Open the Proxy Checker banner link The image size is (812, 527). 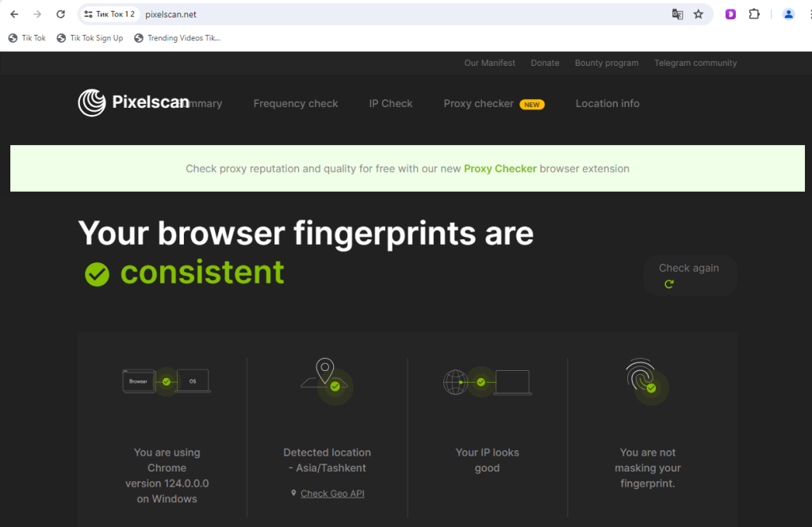click(500, 169)
